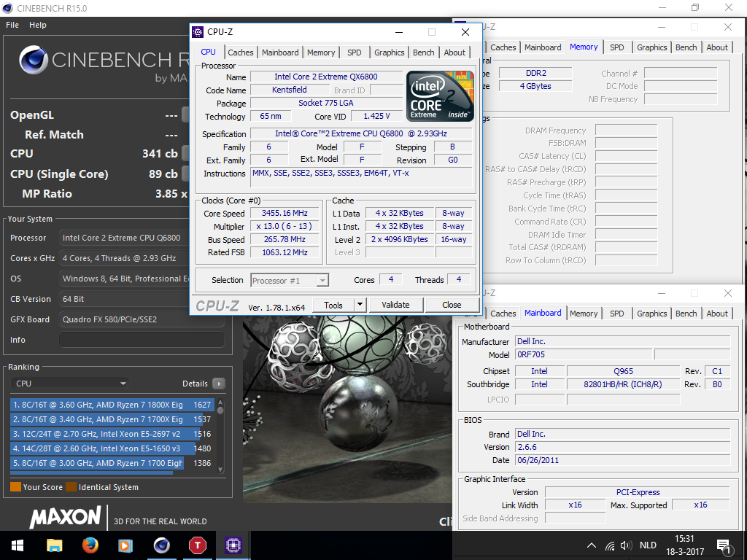This screenshot has width=747, height=560.
Task: Open About tab in the Mainboard CPU-Z window
Action: click(x=717, y=314)
